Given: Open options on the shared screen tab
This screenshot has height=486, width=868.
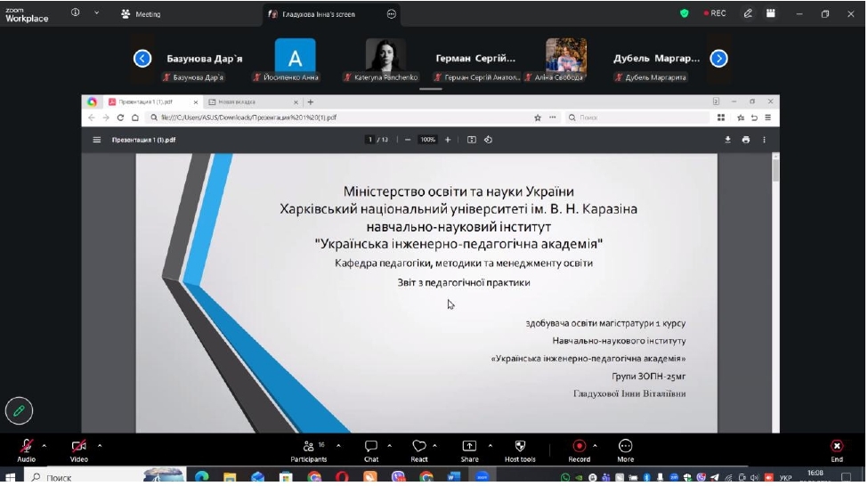Looking at the screenshot, I should click(x=392, y=14).
